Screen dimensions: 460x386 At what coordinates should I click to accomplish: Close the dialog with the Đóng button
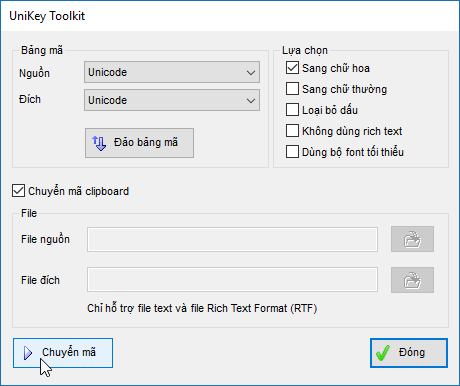click(409, 353)
